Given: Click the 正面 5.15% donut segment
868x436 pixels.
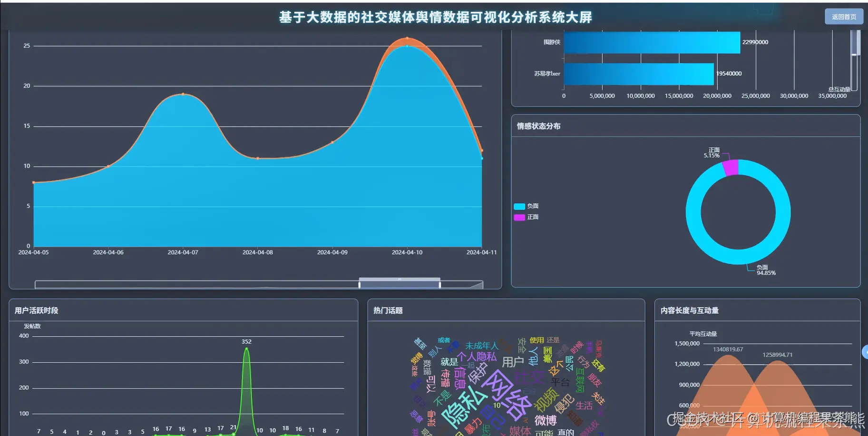Looking at the screenshot, I should [x=731, y=166].
